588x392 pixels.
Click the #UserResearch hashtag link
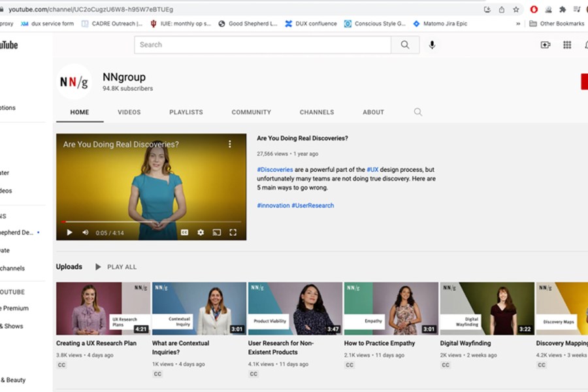312,205
